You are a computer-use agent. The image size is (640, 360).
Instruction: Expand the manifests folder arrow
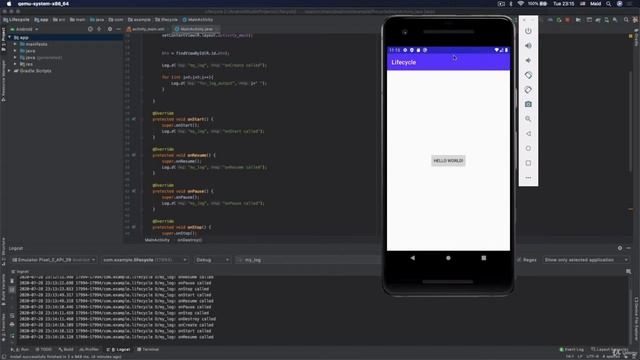(x=16, y=44)
